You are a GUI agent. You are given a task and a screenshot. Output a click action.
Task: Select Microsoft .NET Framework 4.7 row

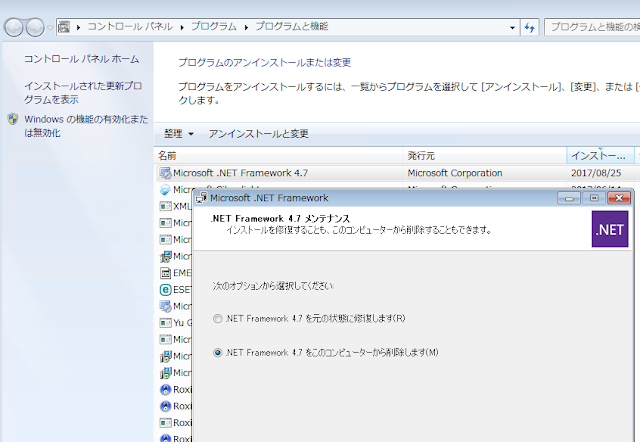tap(396, 173)
